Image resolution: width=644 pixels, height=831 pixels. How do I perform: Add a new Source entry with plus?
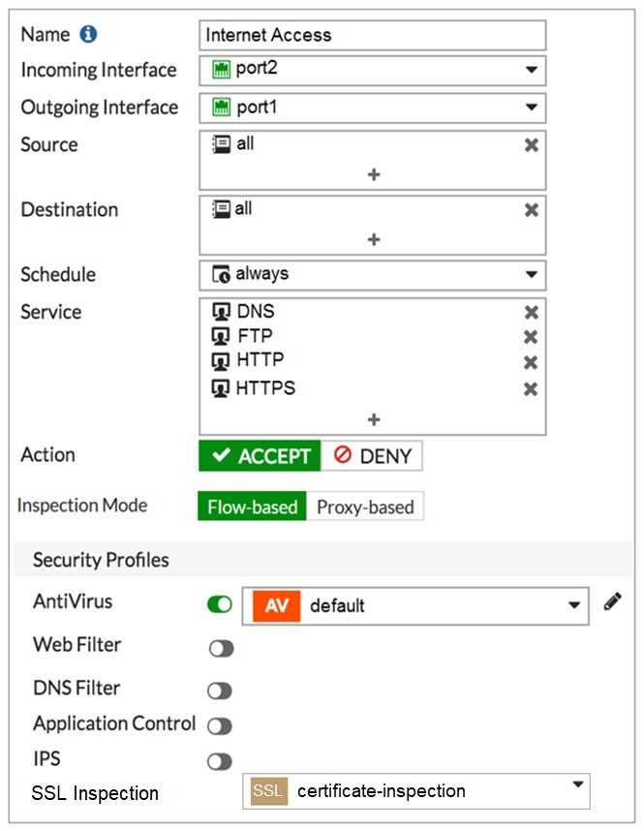(374, 174)
